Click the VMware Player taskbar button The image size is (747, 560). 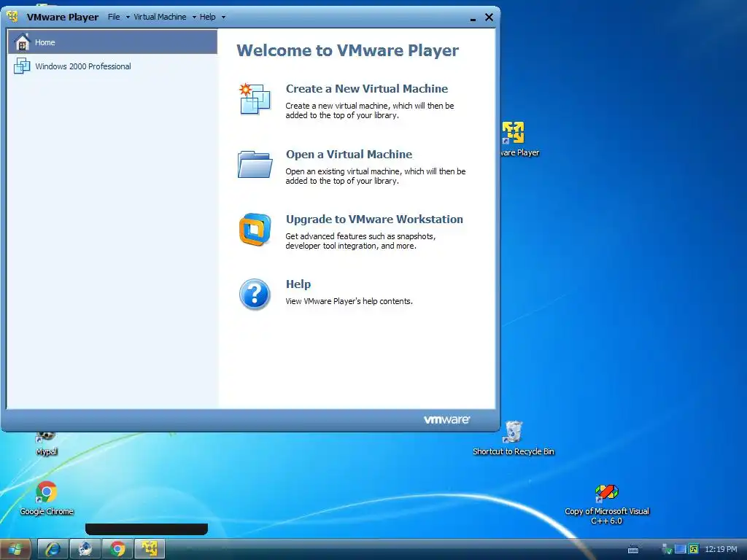pyautogui.click(x=150, y=549)
